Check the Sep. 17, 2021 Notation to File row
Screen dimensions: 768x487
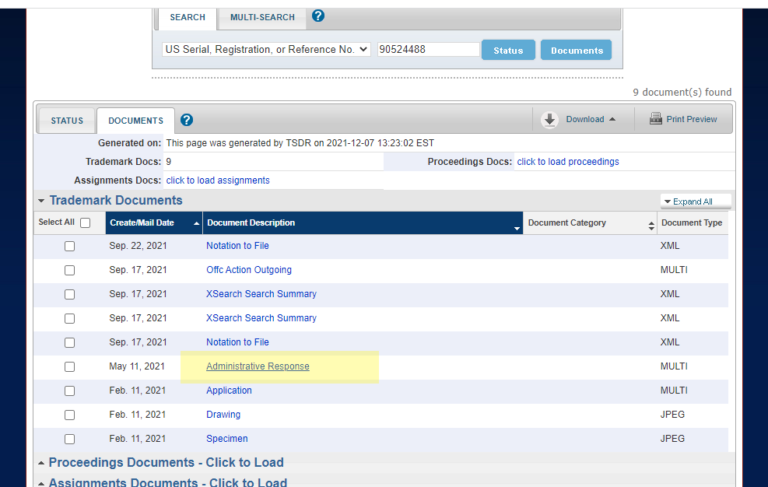click(x=70, y=342)
